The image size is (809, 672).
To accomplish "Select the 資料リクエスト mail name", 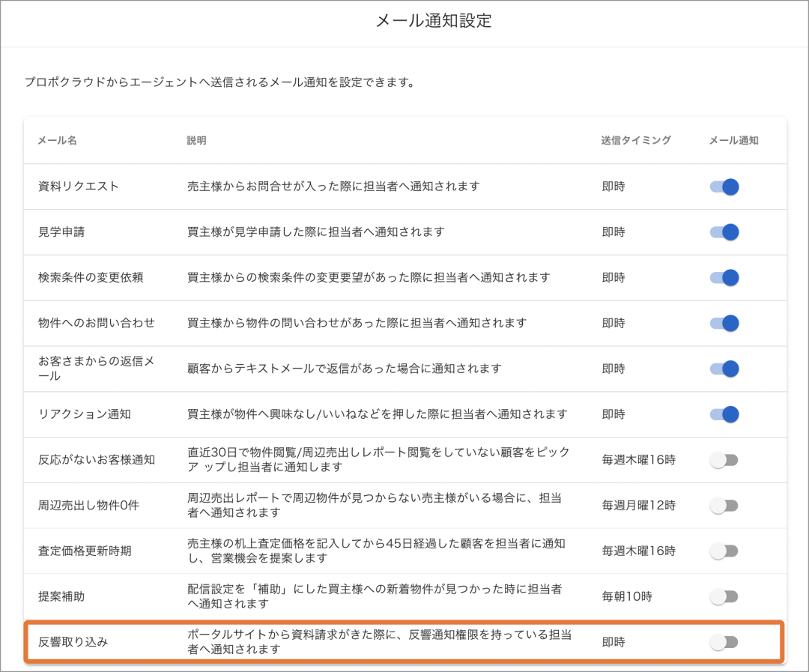I will click(x=79, y=187).
